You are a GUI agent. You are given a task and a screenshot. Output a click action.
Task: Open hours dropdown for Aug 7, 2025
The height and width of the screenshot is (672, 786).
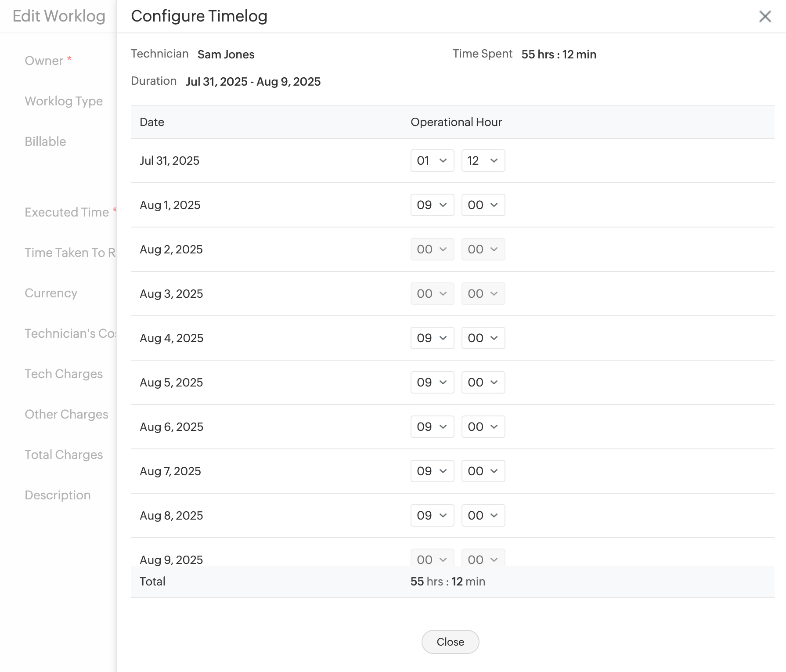click(x=432, y=471)
